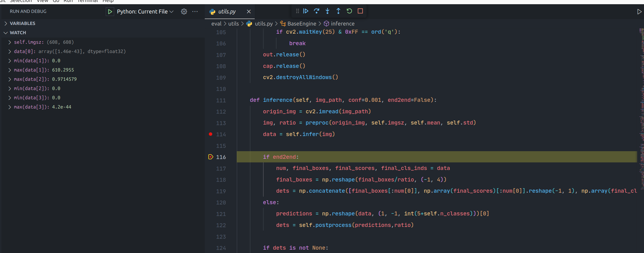Click the Step Over icon
644x253 pixels.
pos(316,11)
